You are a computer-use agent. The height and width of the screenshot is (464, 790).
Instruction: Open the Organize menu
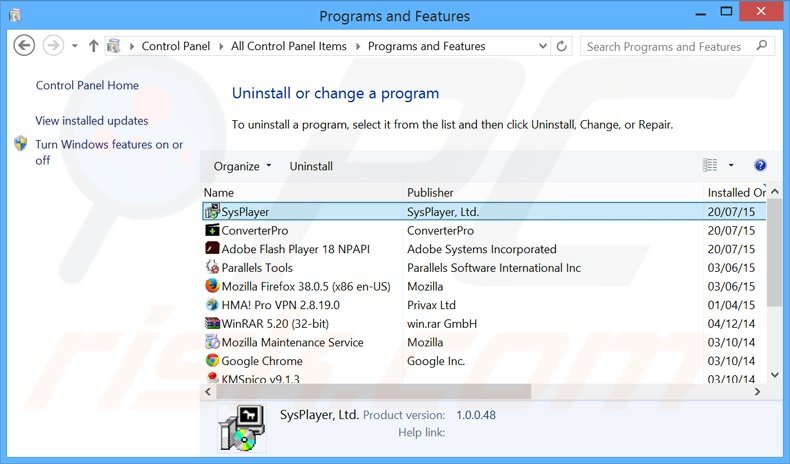coord(242,166)
